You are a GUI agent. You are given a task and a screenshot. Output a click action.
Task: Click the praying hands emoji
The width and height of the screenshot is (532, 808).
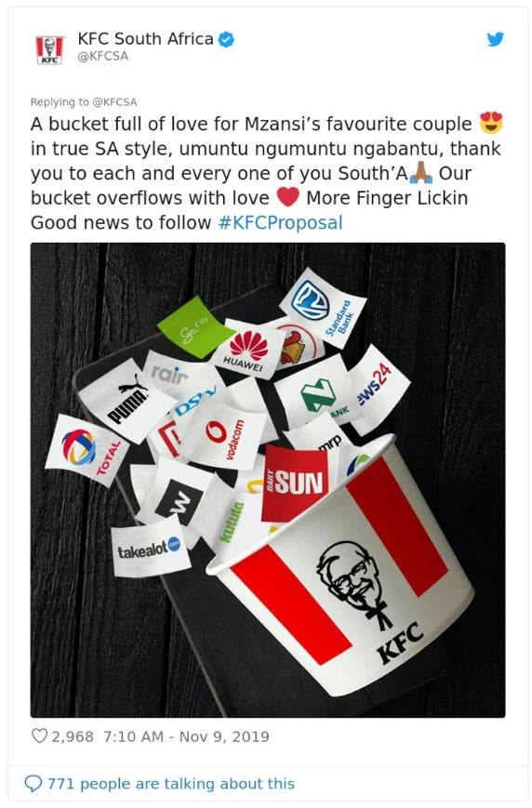coord(421,173)
